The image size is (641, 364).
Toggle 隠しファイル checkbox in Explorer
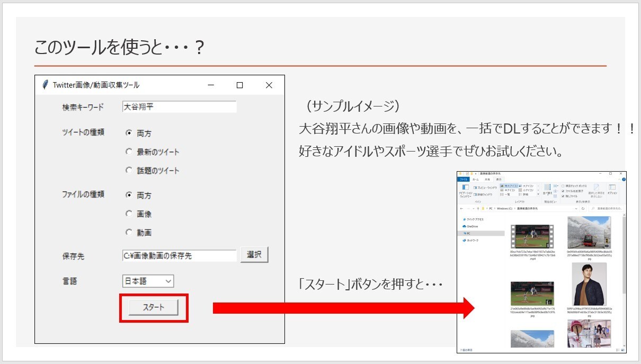pyautogui.click(x=563, y=196)
